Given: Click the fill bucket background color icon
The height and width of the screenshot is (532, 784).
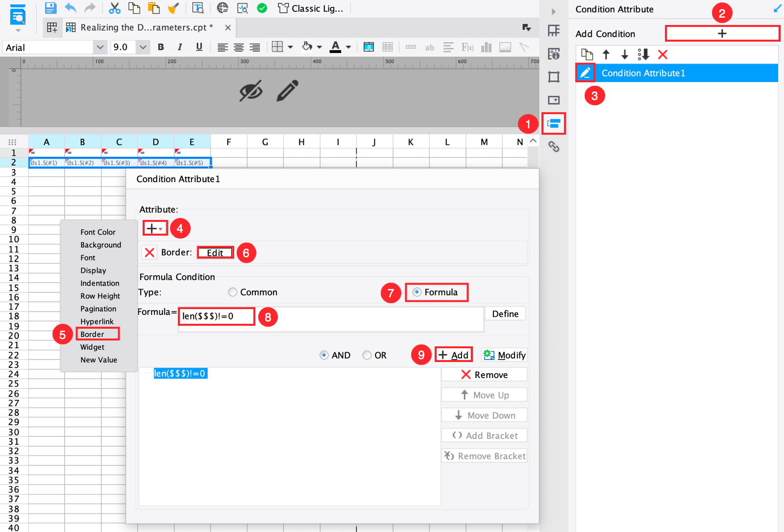Looking at the screenshot, I should 307,47.
